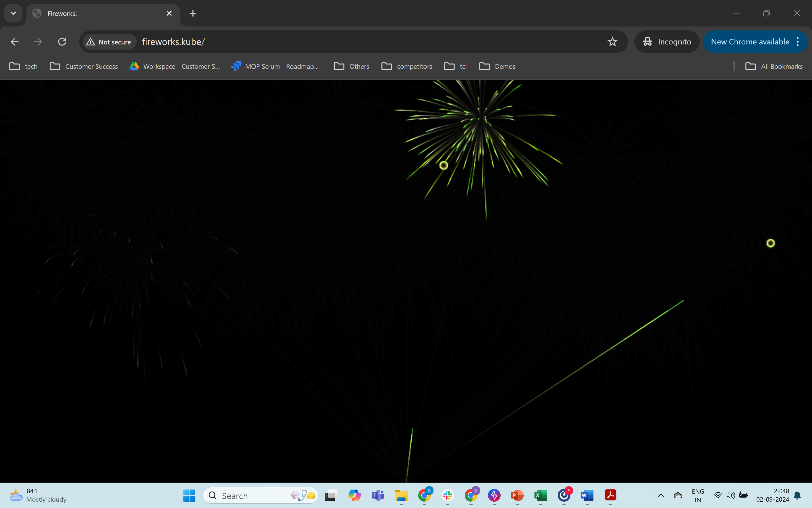
Task: Open the tech bookmarks folder
Action: pyautogui.click(x=24, y=66)
